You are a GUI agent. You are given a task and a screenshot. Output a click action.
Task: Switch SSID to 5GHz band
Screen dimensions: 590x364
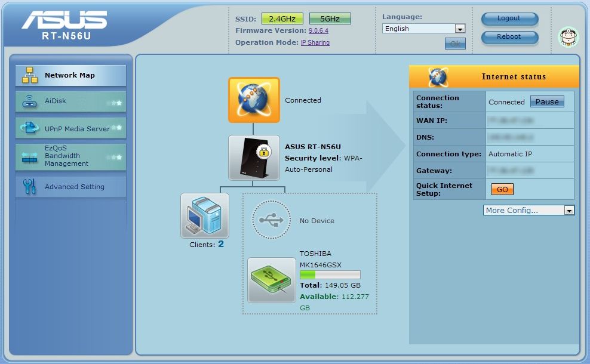330,18
